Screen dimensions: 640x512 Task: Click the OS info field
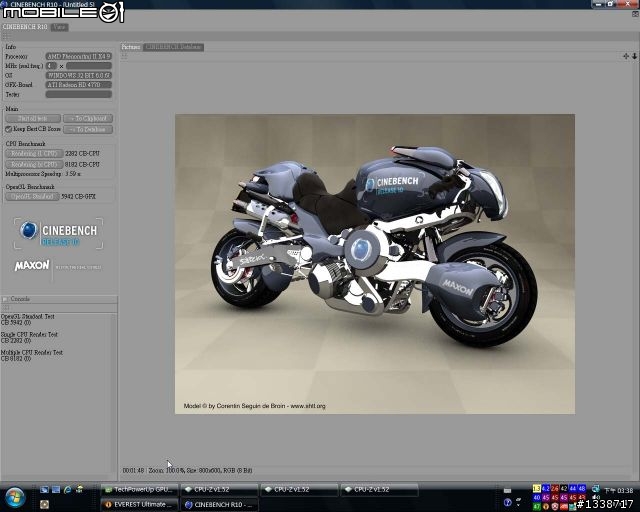pyautogui.click(x=78, y=75)
